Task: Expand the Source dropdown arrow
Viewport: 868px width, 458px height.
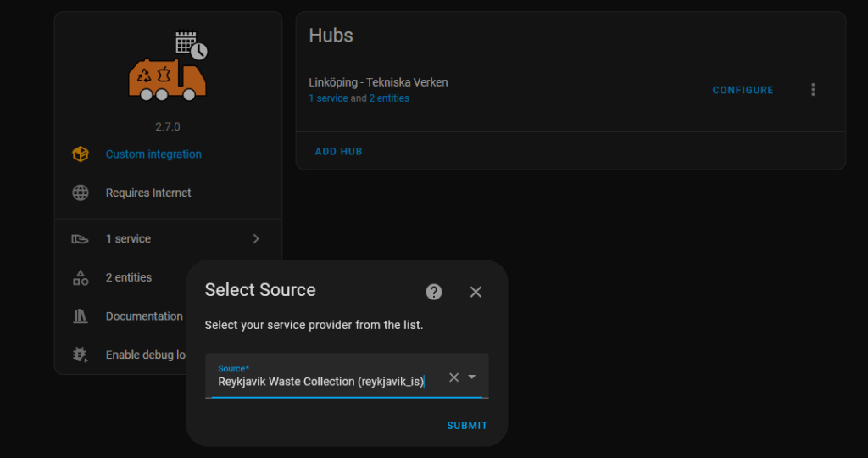Action: 471,377
